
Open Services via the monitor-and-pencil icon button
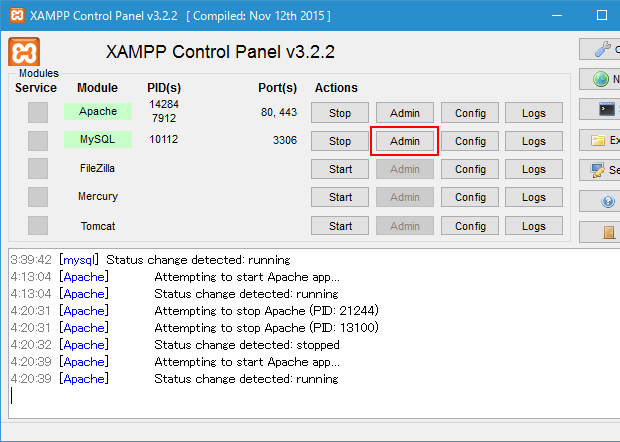click(600, 170)
